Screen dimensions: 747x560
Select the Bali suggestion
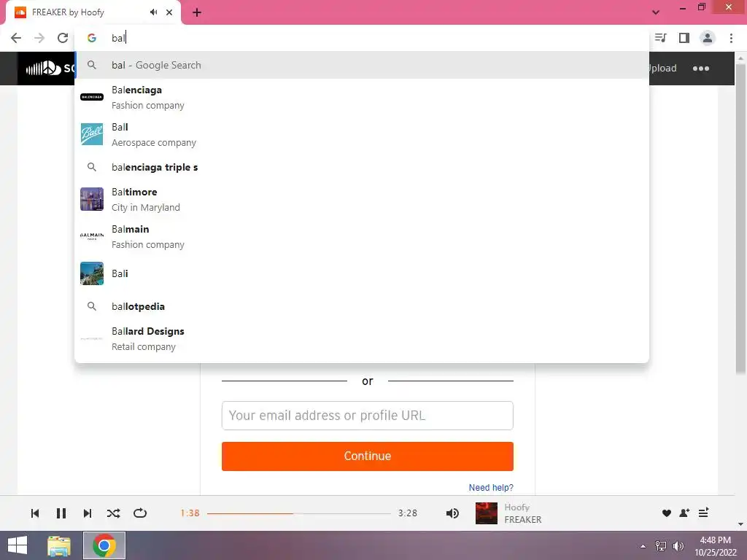coord(362,274)
